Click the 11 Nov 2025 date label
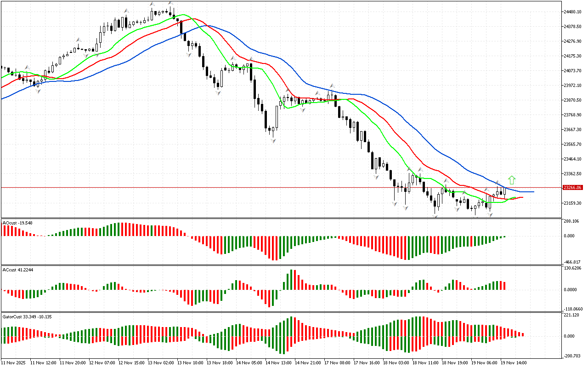 pos(14,363)
